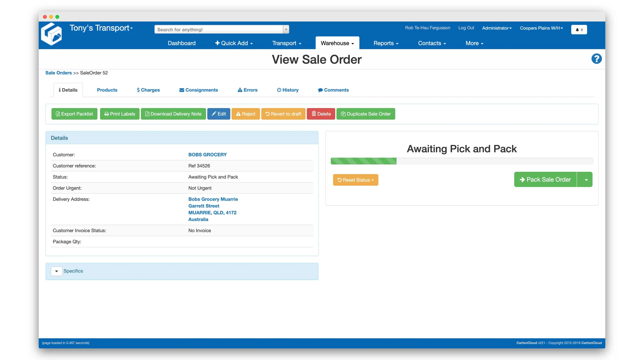
Task: Click the Pack Sale Order button
Action: pyautogui.click(x=545, y=180)
